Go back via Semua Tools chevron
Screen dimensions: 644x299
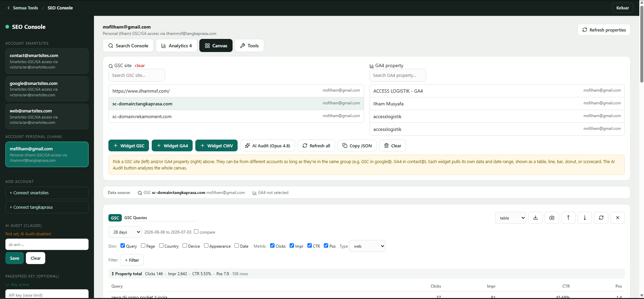(x=8, y=8)
